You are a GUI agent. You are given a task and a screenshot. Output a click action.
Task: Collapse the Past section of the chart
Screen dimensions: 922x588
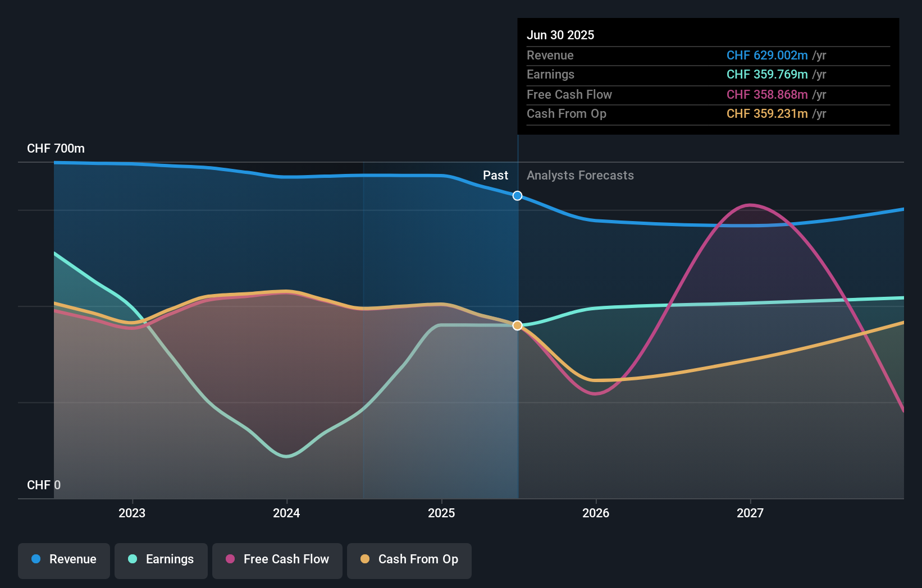495,175
